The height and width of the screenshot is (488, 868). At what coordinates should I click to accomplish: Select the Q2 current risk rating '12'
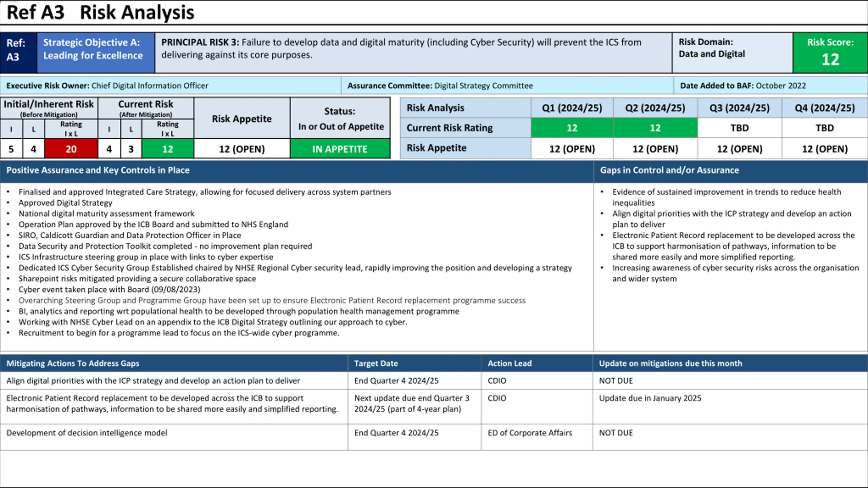coord(655,128)
